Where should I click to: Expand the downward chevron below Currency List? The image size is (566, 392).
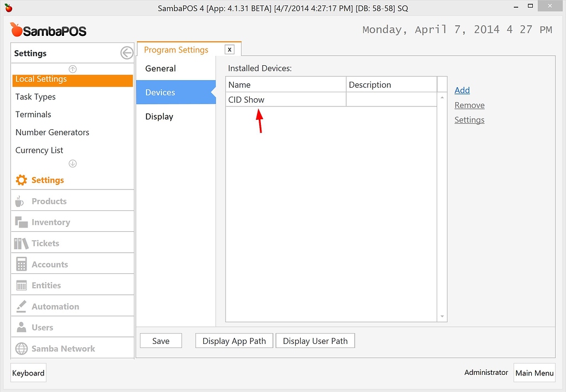click(x=72, y=163)
